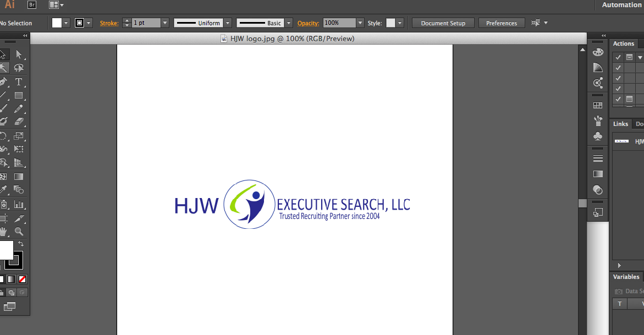Click the Preferences button

pyautogui.click(x=501, y=23)
